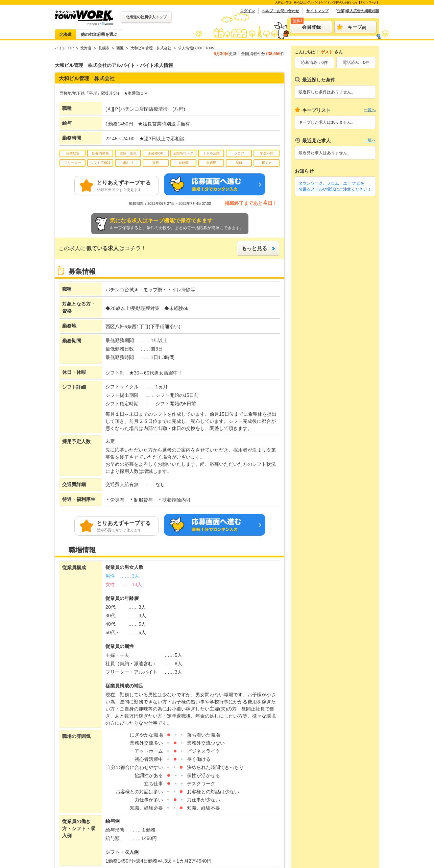Screen dimensions: 434x868
Task: Click the grey 気になる求人はキープ機能で保存できます banner
Action: click(x=170, y=224)
